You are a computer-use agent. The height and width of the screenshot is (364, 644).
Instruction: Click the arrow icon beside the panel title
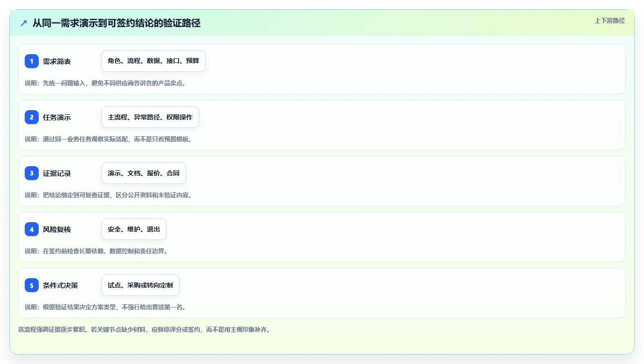click(x=24, y=23)
